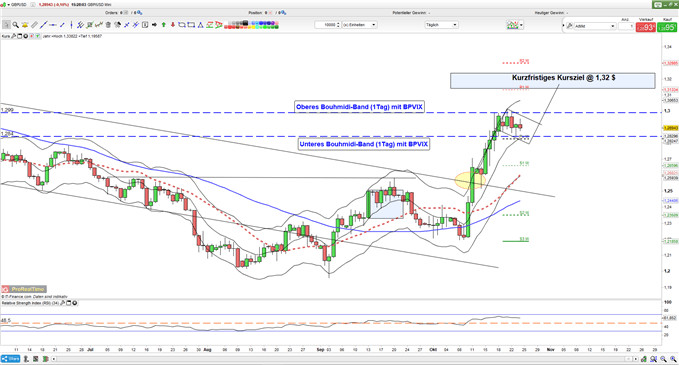Open the Täglich timeframe dropdown

[x=441, y=25]
